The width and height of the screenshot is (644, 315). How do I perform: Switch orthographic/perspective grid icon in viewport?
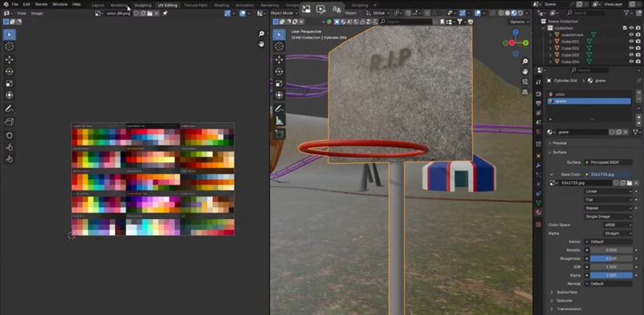pos(525,92)
